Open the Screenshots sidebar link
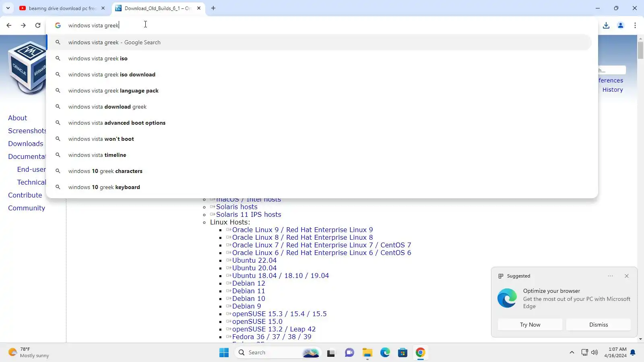Image resolution: width=644 pixels, height=362 pixels. [27, 131]
